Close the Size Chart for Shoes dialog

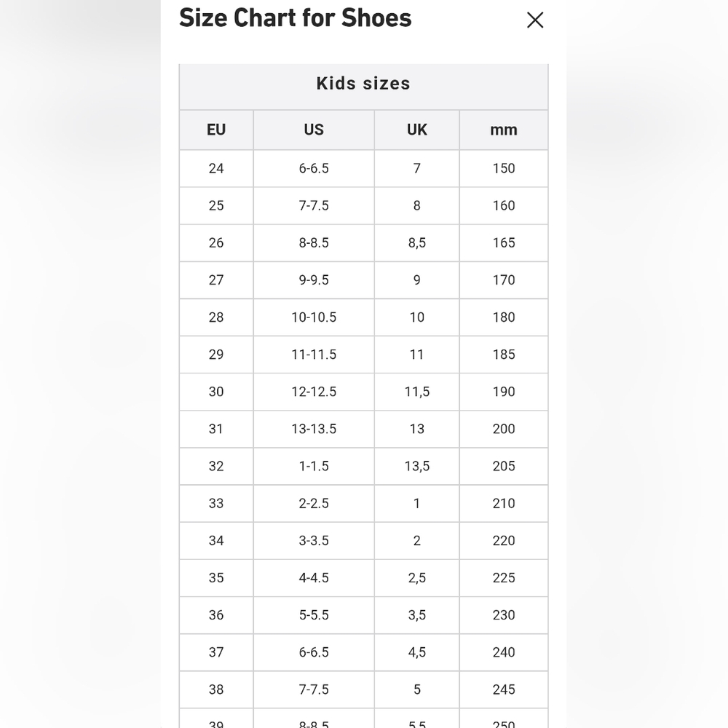click(x=535, y=20)
